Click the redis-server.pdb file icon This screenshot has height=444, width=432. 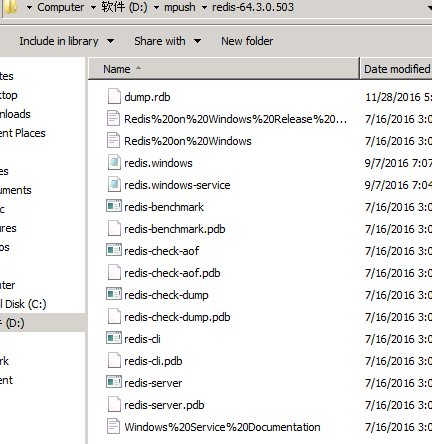(x=114, y=405)
